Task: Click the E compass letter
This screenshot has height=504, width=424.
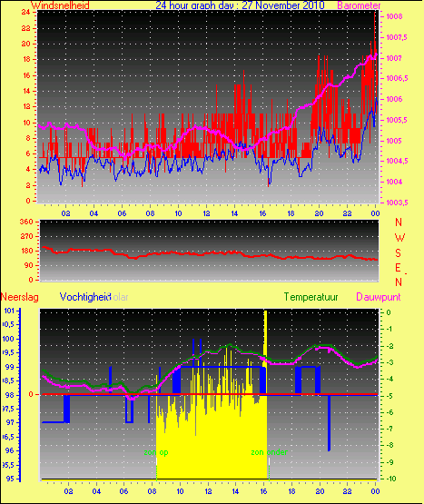Action: pos(398,267)
